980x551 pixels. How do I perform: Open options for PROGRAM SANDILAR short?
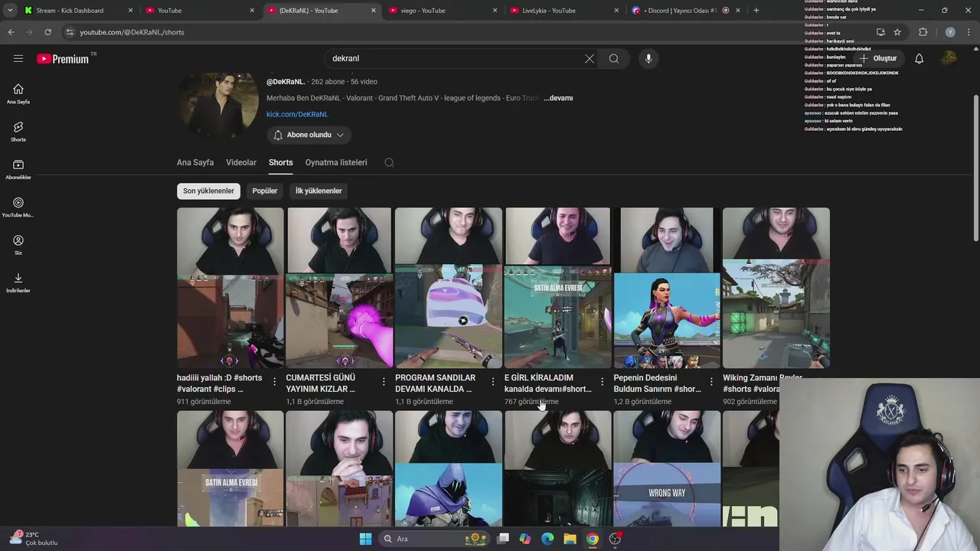click(493, 381)
